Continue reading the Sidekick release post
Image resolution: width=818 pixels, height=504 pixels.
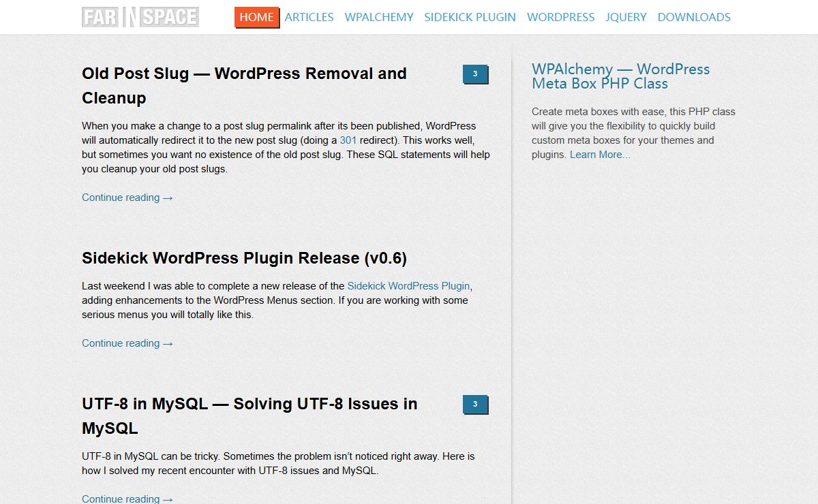click(127, 343)
